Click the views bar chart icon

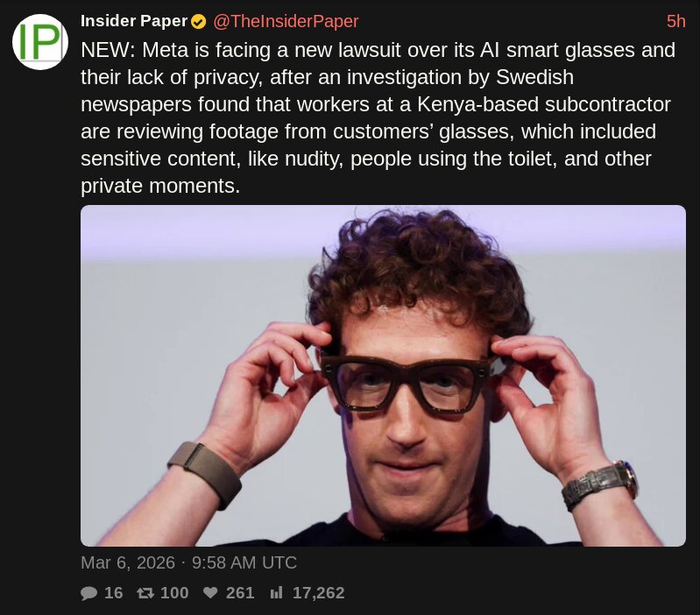pos(276,593)
